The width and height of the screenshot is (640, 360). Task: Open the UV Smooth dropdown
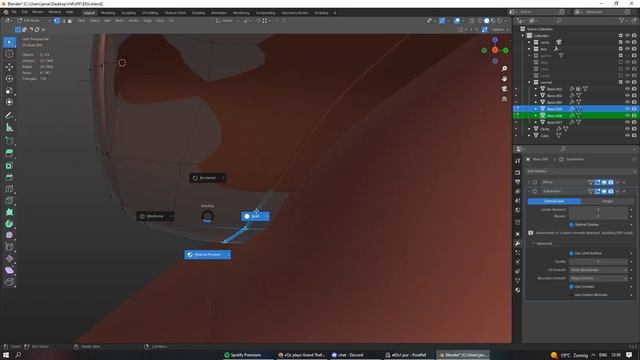598,270
